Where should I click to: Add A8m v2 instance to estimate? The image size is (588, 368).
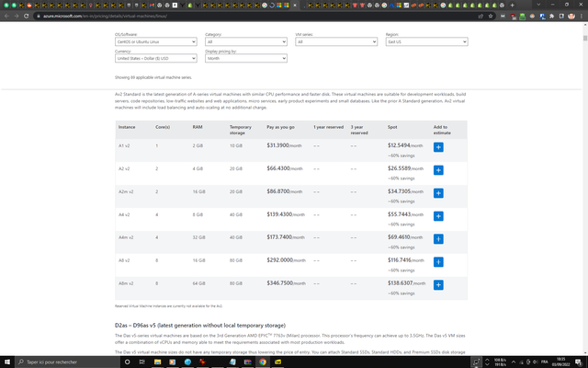coord(438,284)
